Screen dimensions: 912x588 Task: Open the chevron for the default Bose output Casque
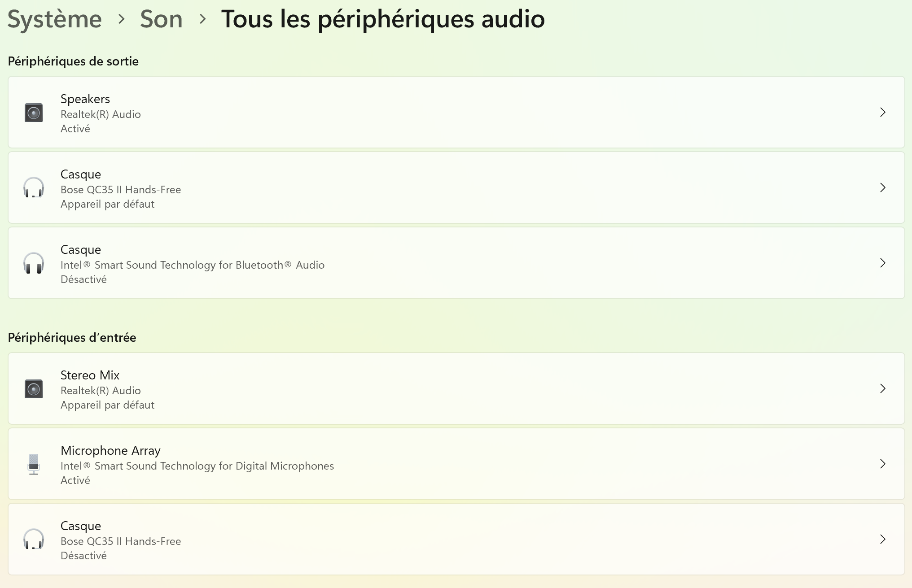[x=883, y=187]
